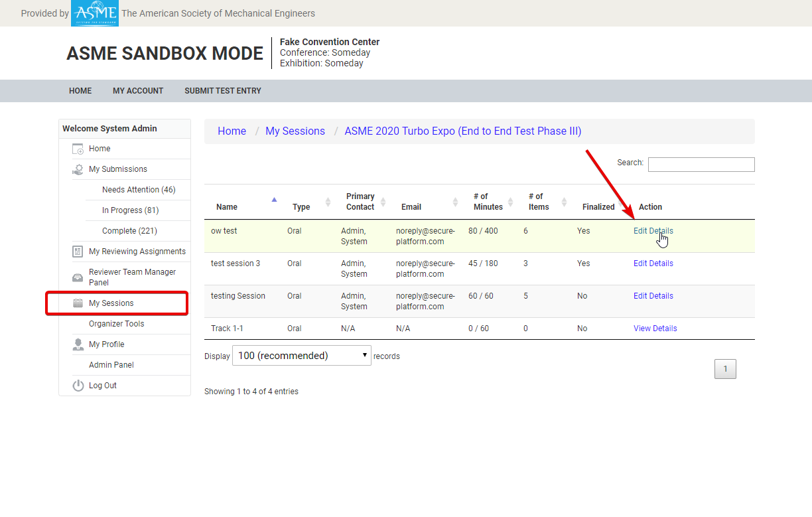
Task: Click My Sessions breadcrumb link
Action: pos(295,131)
